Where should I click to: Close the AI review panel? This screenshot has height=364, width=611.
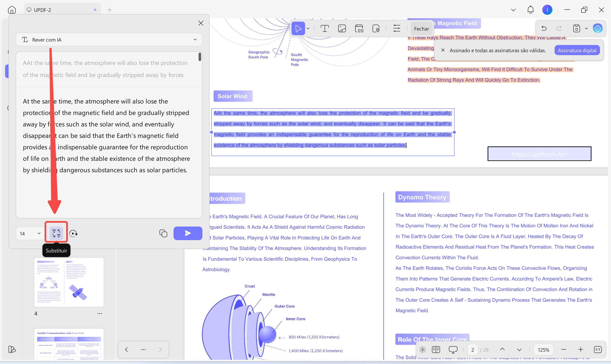(201, 23)
